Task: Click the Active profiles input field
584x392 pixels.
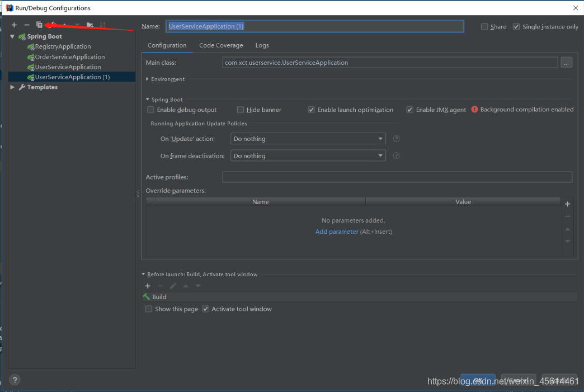Action: pyautogui.click(x=397, y=177)
